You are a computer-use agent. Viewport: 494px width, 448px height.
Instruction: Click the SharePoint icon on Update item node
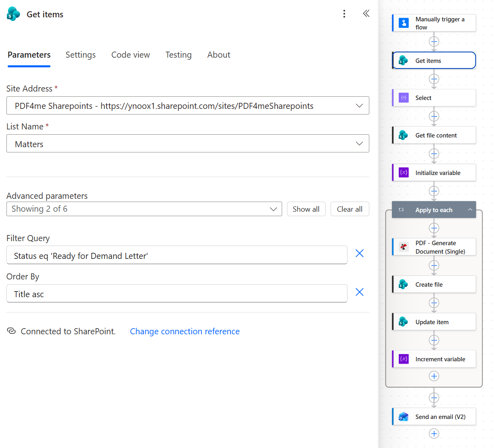point(403,322)
